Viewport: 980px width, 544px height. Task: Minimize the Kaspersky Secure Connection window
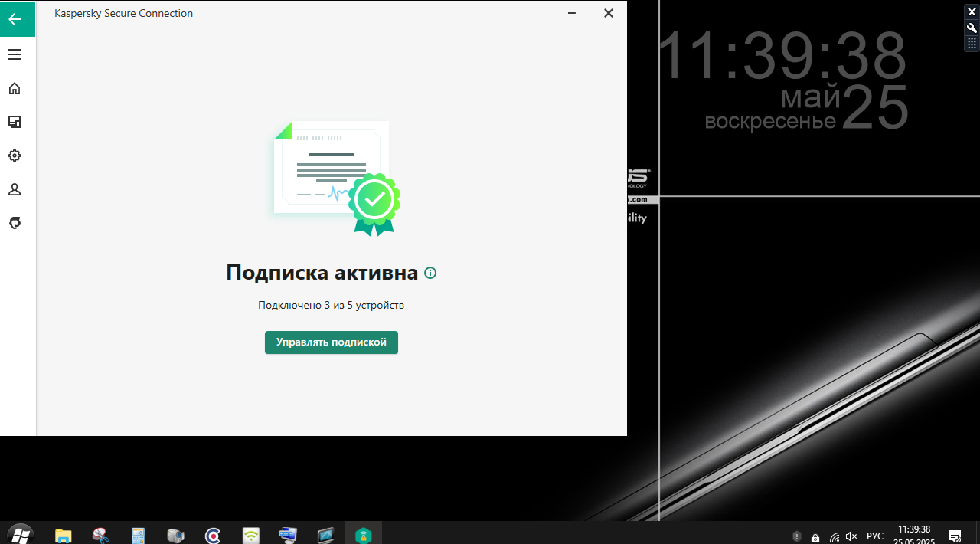[571, 13]
